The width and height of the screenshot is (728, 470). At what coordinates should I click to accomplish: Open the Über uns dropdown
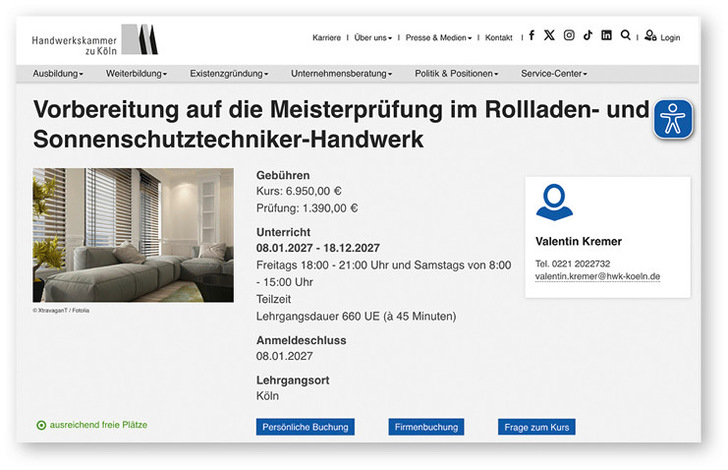373,38
